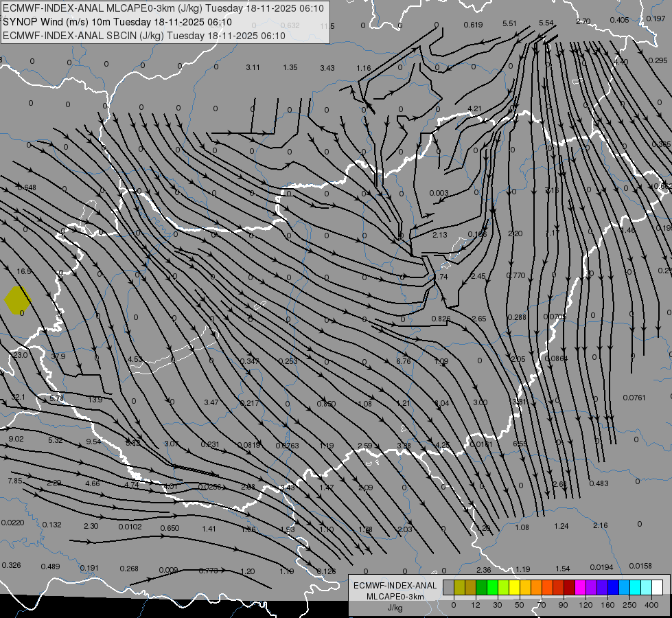
Task: Click the J/kg unit label in legend
Action: pyautogui.click(x=395, y=608)
